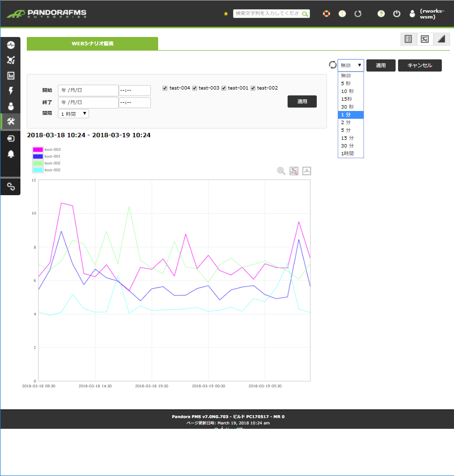Open the 間隔 dropdown showing 1 時間
454x476 pixels.
point(73,114)
